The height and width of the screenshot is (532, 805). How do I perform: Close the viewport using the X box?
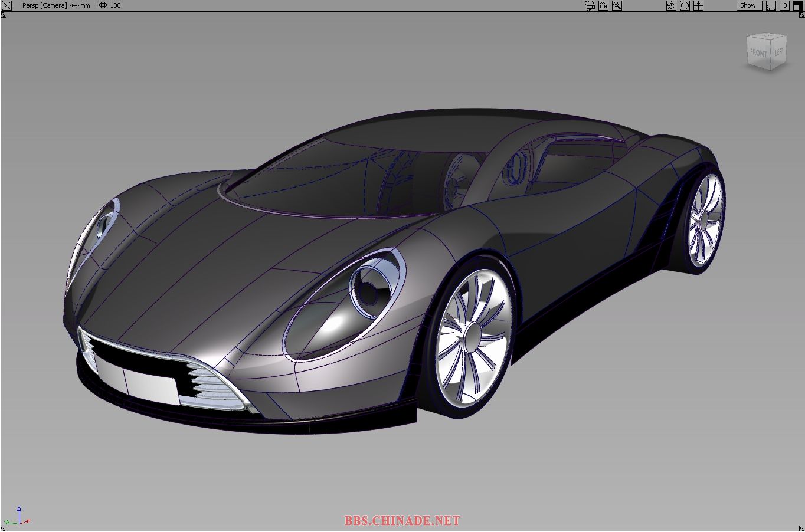point(6,5)
